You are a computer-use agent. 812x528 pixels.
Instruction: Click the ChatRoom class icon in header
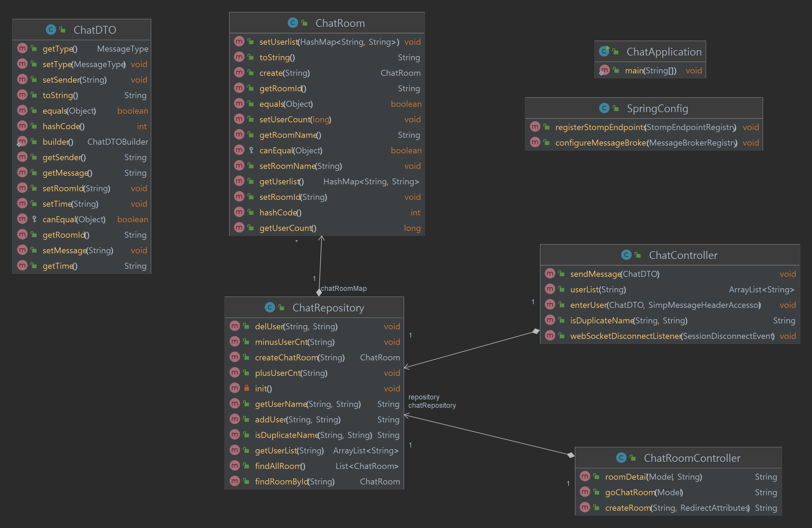click(292, 23)
